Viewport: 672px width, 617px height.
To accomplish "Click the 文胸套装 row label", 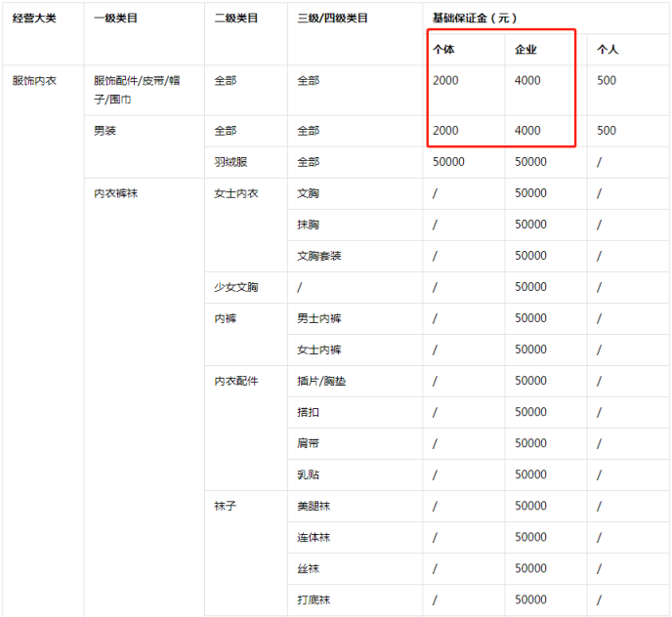I will pos(319,256).
